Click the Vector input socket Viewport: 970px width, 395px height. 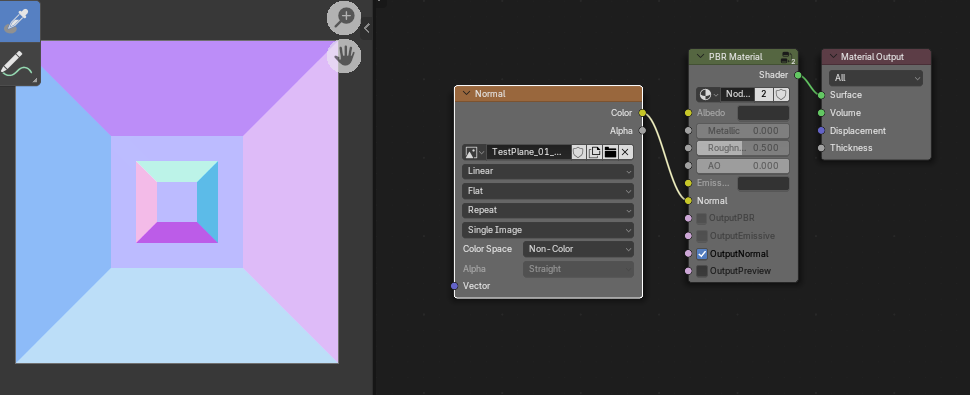[454, 286]
